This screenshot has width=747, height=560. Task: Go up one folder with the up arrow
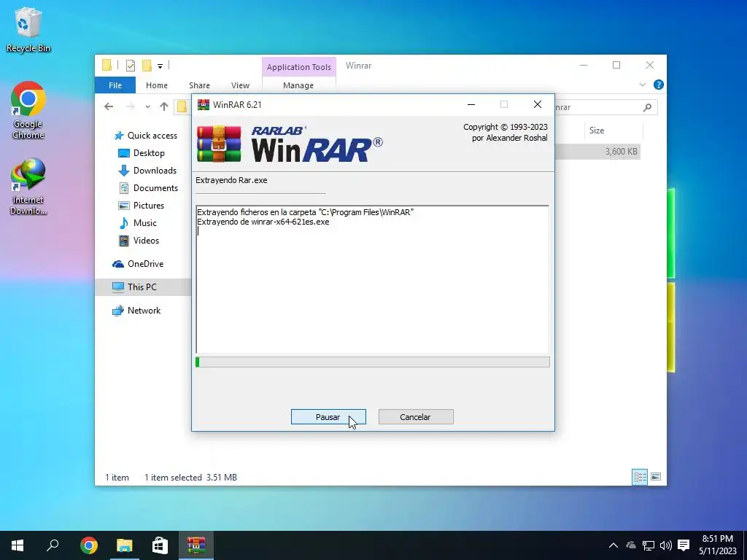(x=164, y=106)
